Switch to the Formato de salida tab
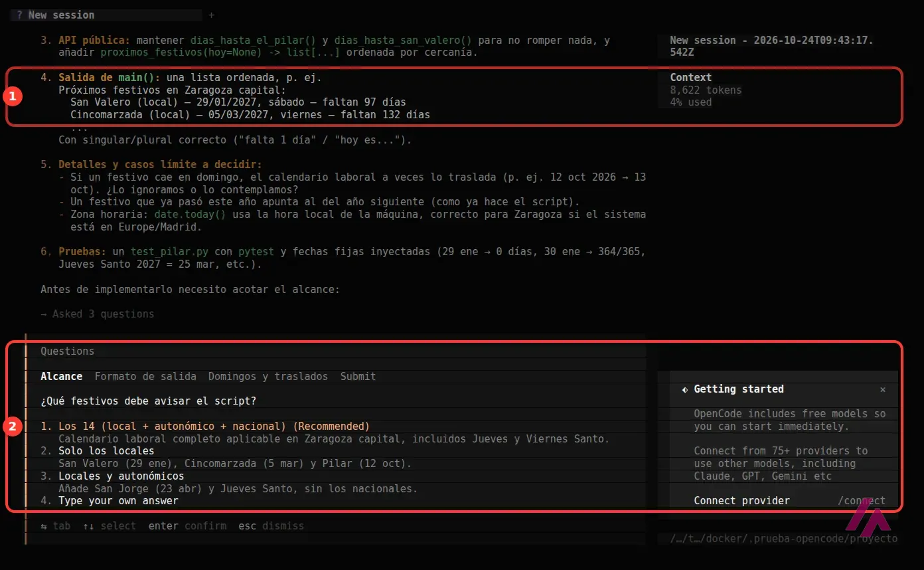Viewport: 924px width, 570px height. click(x=145, y=376)
